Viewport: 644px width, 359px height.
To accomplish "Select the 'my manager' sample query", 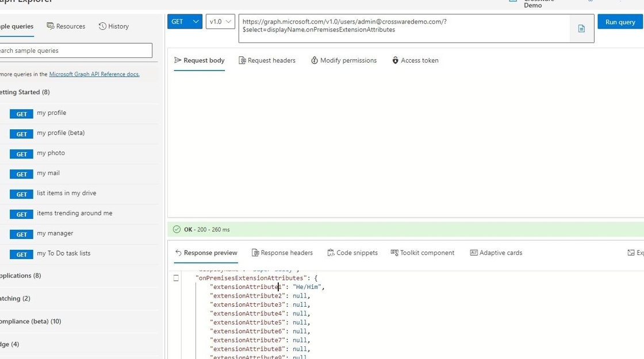I will coord(55,233).
